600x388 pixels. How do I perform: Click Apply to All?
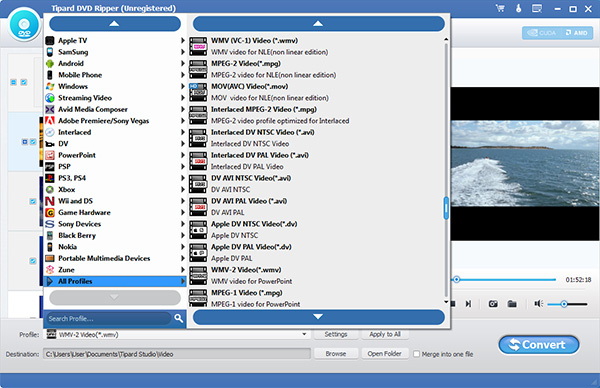pyautogui.click(x=385, y=334)
